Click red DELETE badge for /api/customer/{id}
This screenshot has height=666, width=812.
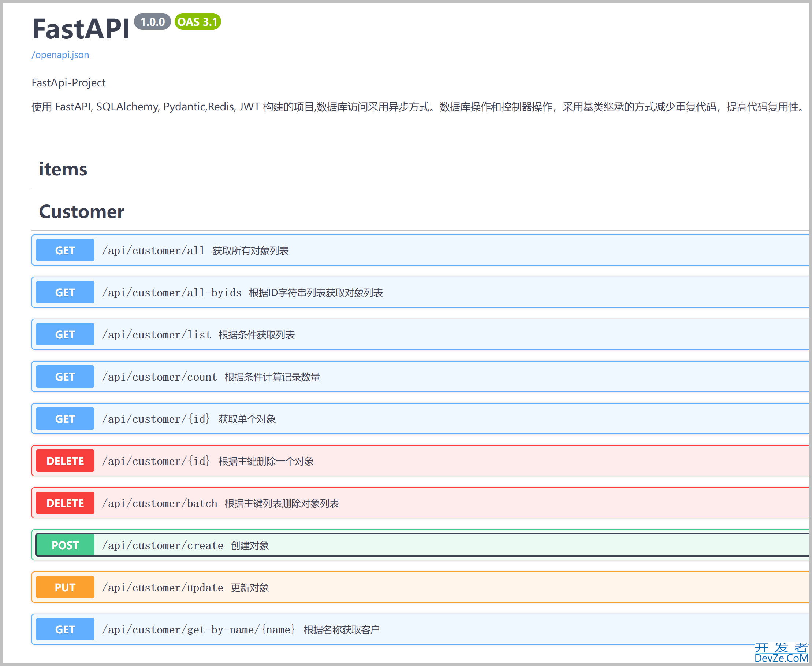[65, 461]
